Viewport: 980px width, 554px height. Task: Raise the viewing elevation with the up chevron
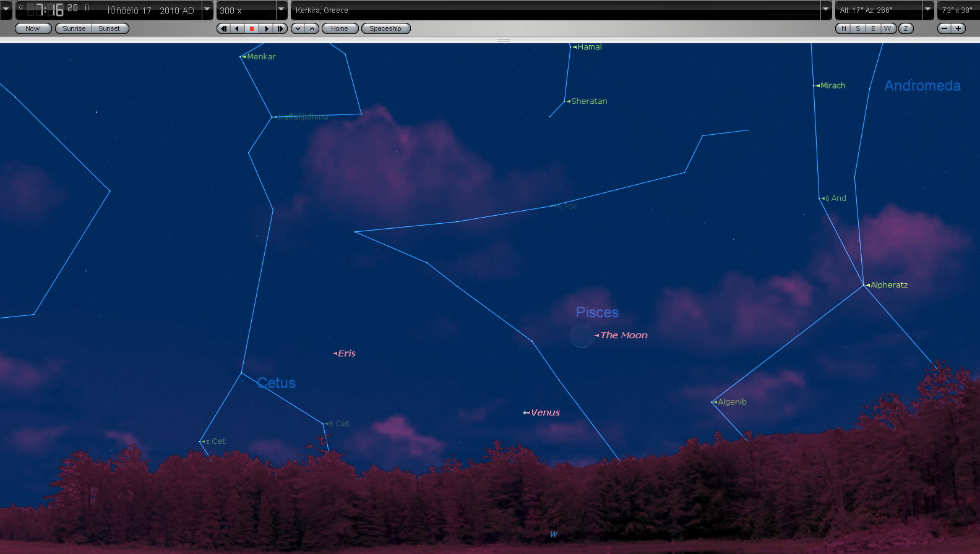[312, 28]
